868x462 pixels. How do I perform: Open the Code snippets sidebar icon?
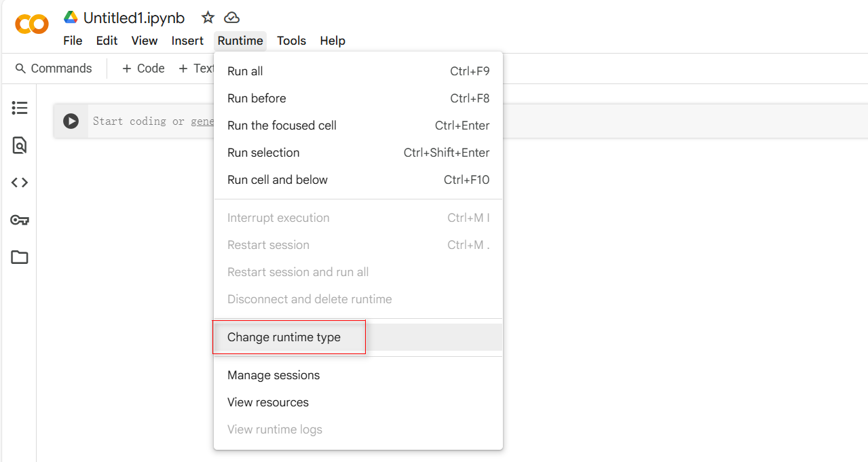[20, 182]
